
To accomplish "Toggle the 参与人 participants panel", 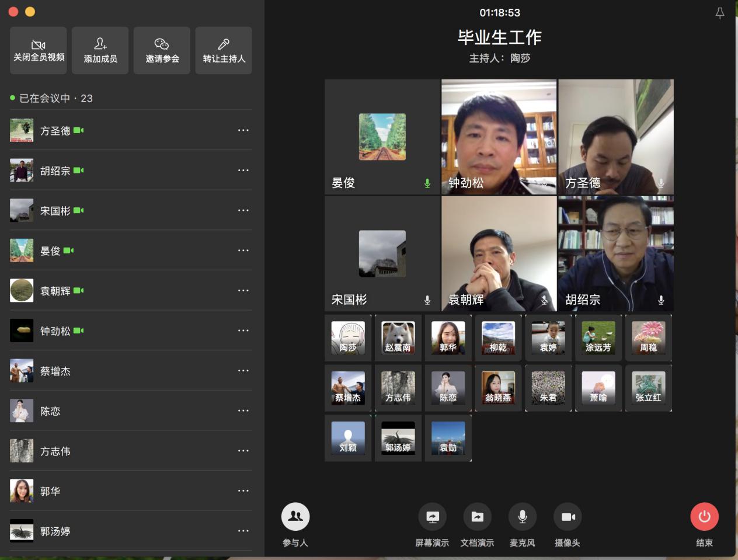I will pyautogui.click(x=295, y=517).
